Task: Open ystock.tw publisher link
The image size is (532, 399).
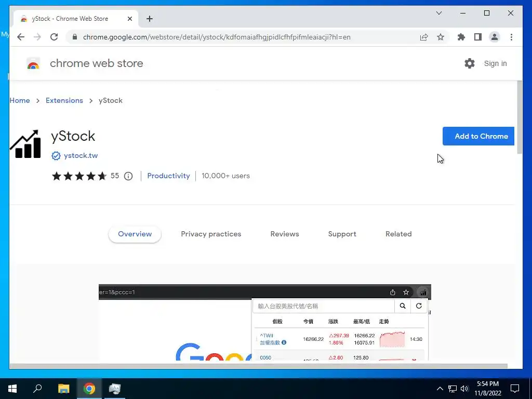Action: pyautogui.click(x=81, y=156)
